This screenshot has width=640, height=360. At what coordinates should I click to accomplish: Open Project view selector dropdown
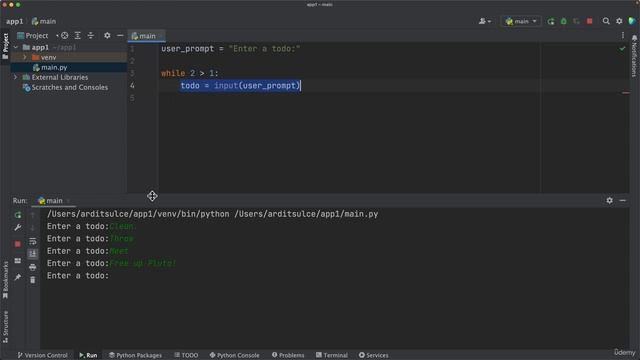(37, 36)
